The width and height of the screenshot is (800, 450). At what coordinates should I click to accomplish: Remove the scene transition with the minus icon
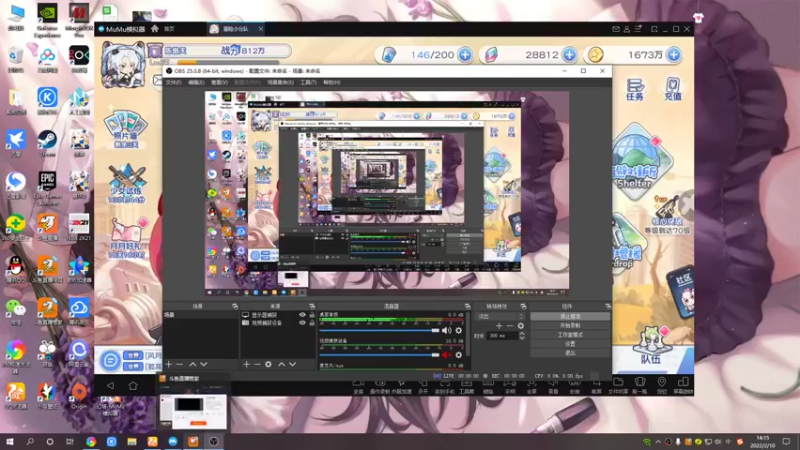509,326
